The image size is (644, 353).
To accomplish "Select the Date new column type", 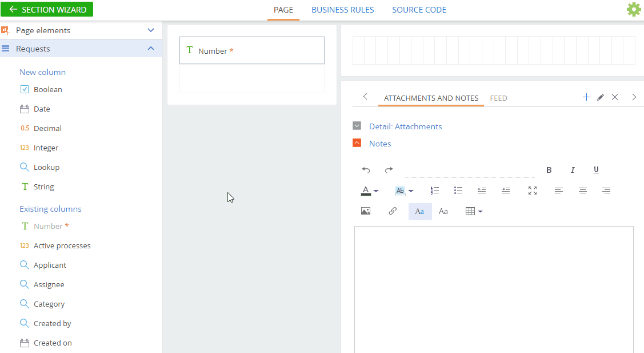I will (x=35, y=109).
